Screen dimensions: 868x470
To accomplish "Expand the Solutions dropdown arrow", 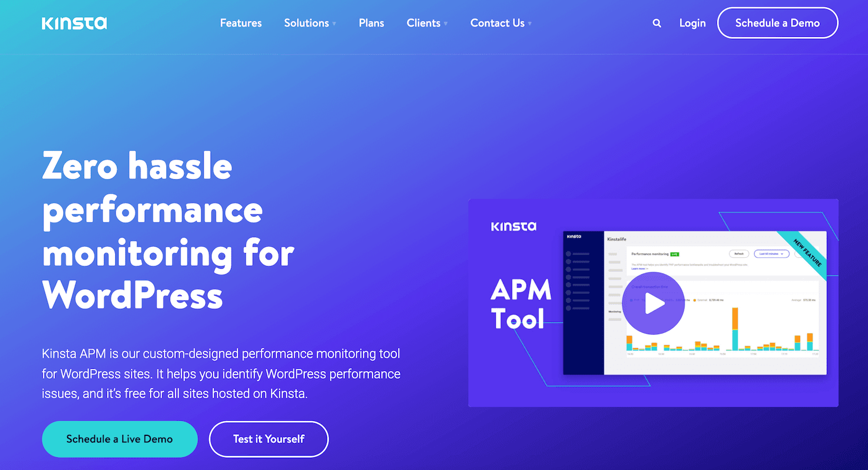I will (x=334, y=24).
